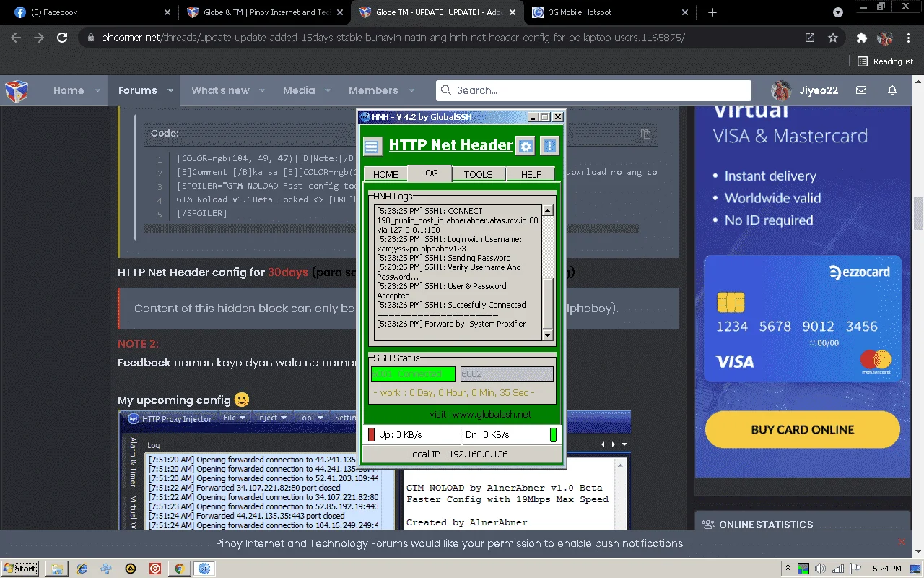Open the HELP tab in HNH

(x=531, y=174)
